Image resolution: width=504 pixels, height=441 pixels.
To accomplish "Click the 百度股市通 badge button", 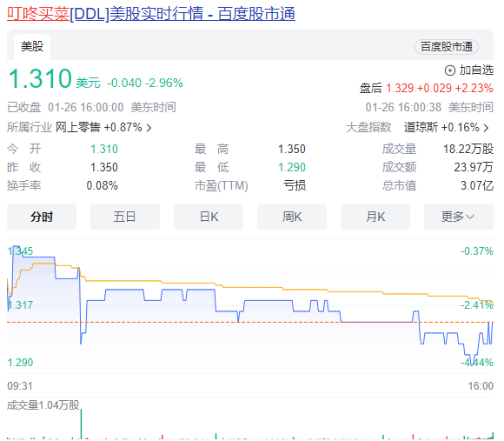I will tap(447, 47).
